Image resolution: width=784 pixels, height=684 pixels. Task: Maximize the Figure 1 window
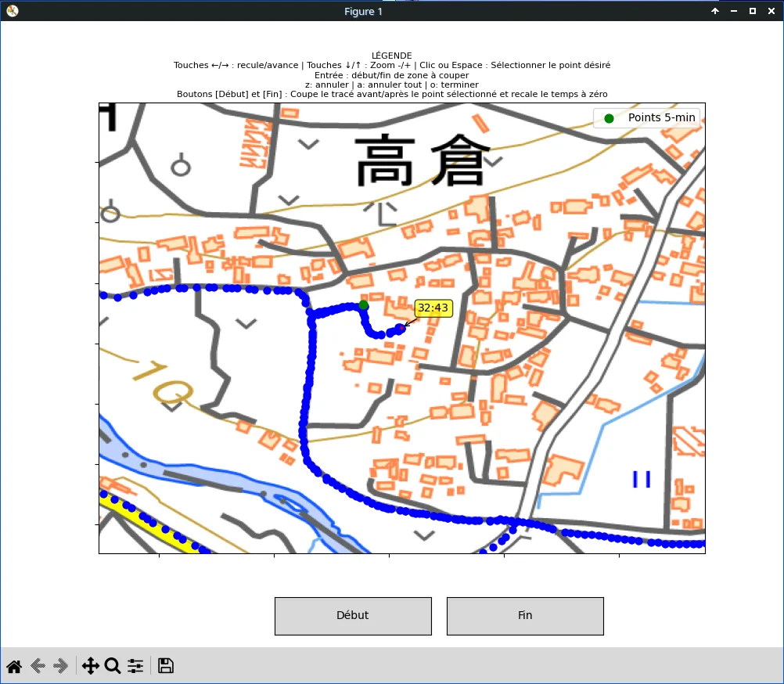tap(753, 11)
